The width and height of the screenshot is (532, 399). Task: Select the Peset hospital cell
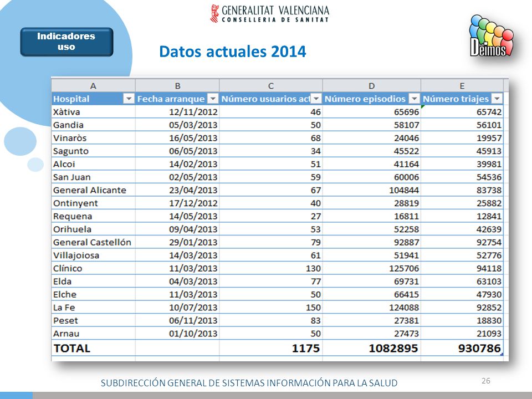pos(93,320)
